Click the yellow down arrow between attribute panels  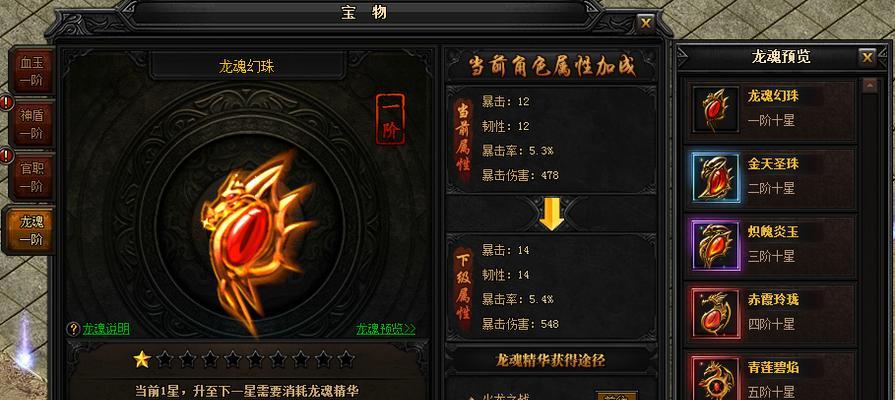[551, 214]
